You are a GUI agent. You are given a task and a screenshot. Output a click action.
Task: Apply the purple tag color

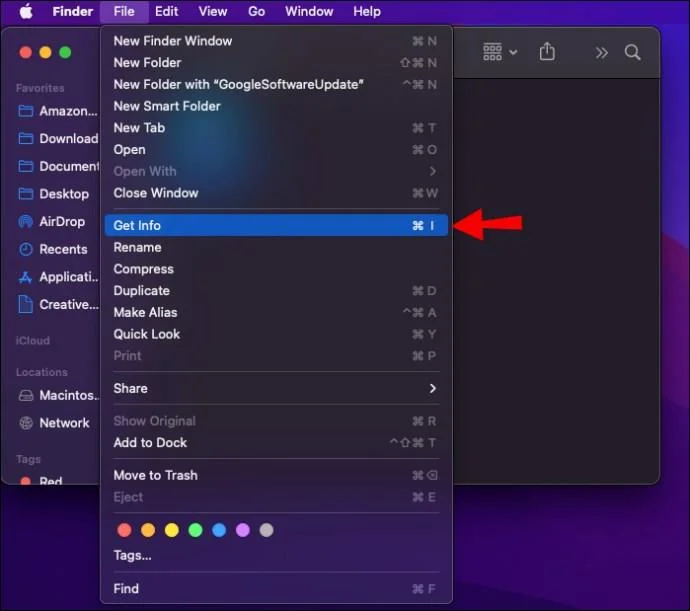[243, 530]
